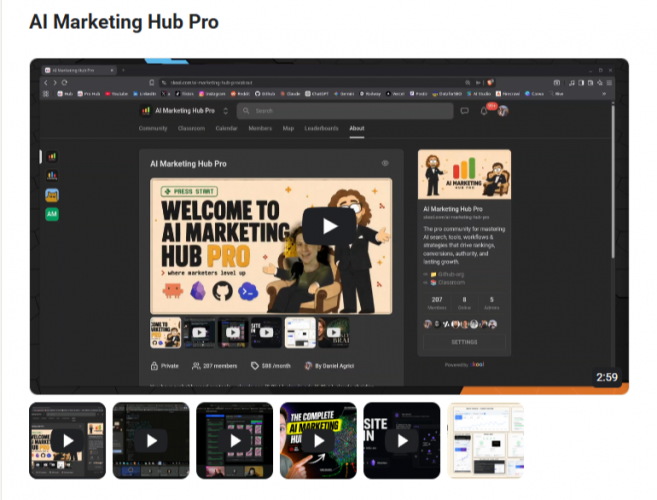Click the browser address bar in the preview

coord(314,83)
